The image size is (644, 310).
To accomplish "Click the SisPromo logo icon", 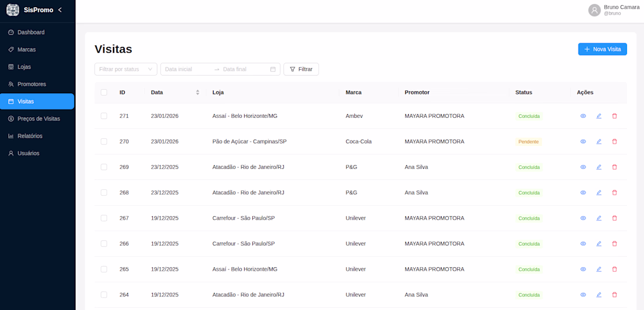I will click(x=13, y=10).
